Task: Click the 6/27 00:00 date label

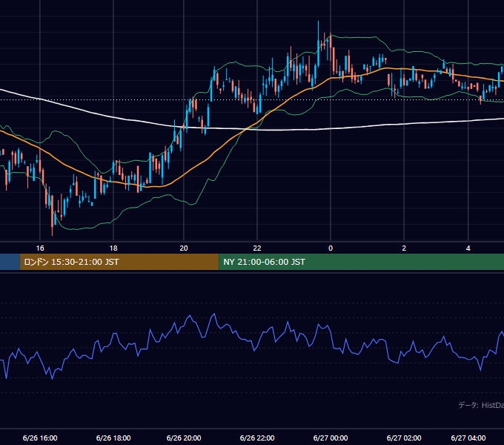Action: click(331, 438)
